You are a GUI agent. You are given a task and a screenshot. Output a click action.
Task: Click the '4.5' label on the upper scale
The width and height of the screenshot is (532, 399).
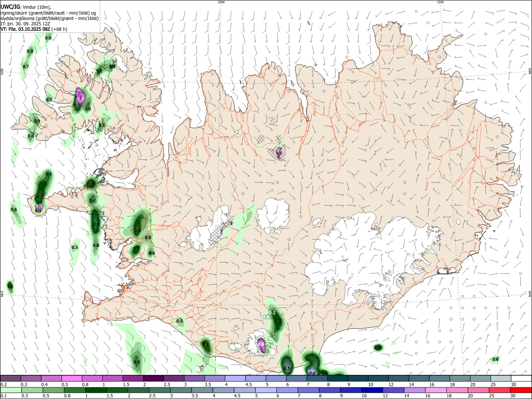tap(248, 384)
